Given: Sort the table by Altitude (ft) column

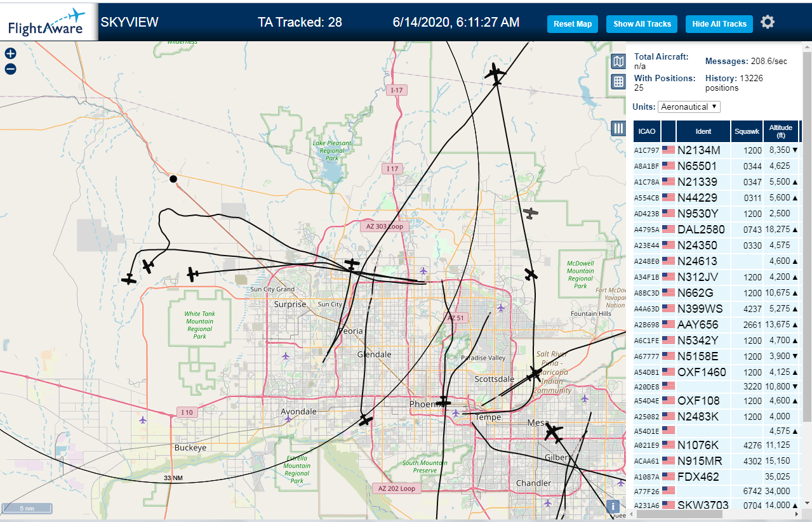Looking at the screenshot, I should click(x=781, y=131).
